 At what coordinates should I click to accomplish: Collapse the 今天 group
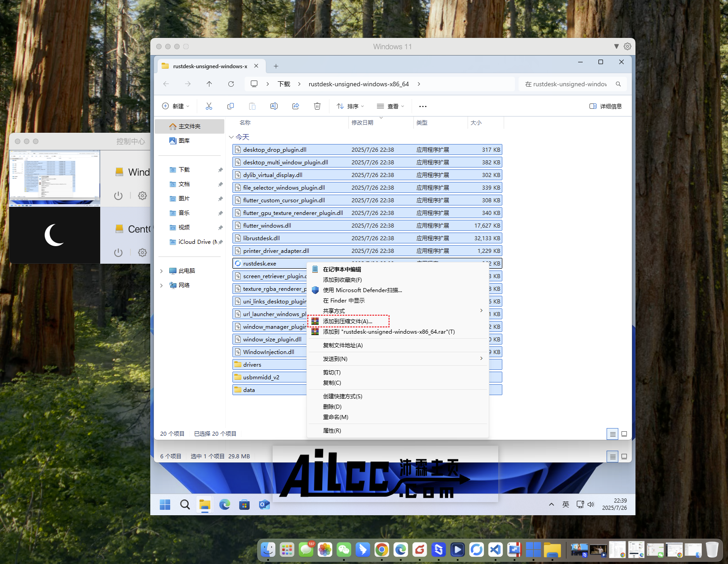231,137
